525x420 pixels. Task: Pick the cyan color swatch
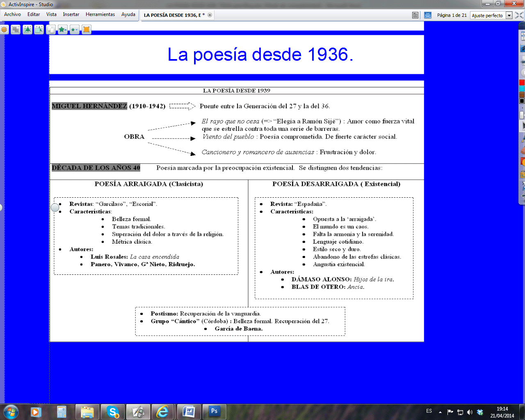coord(522,89)
